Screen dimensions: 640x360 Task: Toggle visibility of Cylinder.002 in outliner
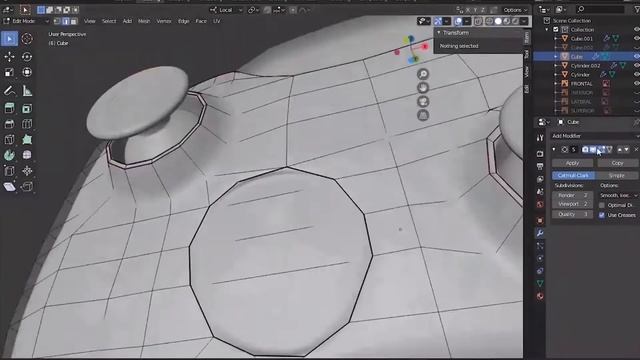(x=636, y=65)
